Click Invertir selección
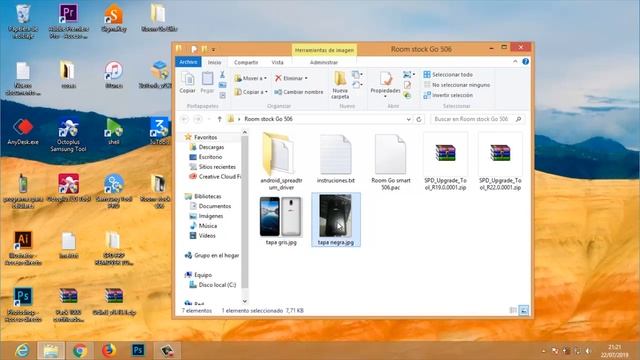Image resolution: width=640 pixels, height=360 pixels. [x=448, y=95]
